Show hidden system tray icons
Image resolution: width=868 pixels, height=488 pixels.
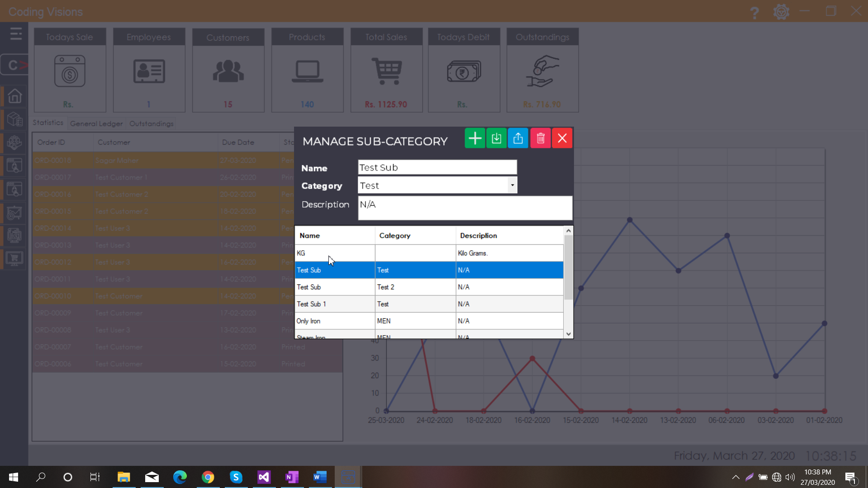tap(736, 477)
